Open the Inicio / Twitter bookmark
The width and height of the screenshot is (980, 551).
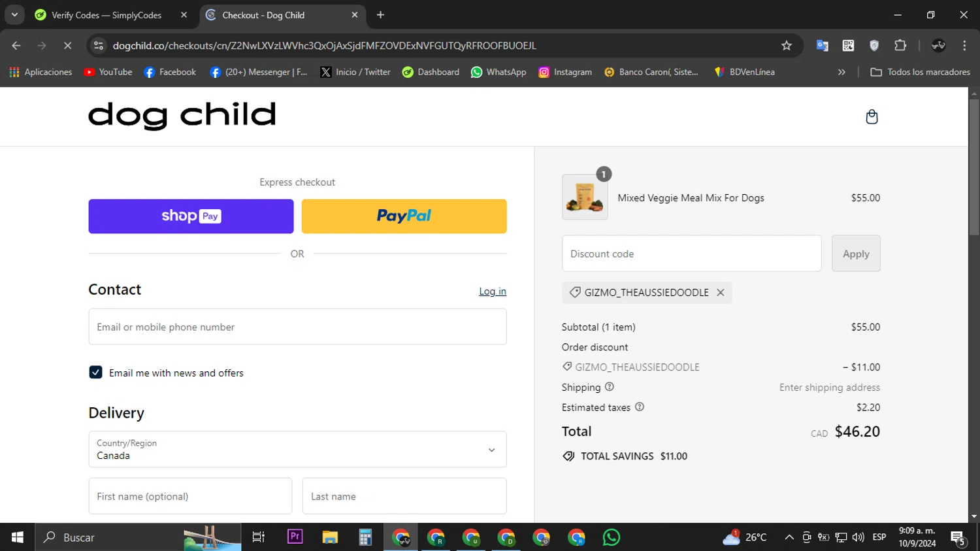point(355,72)
